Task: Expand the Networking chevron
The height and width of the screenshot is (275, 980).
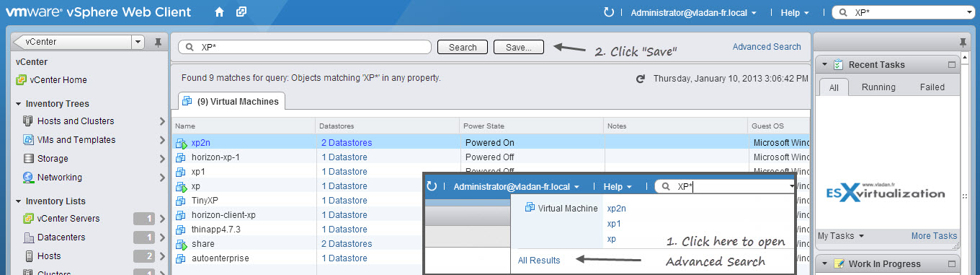Action: pos(162,178)
